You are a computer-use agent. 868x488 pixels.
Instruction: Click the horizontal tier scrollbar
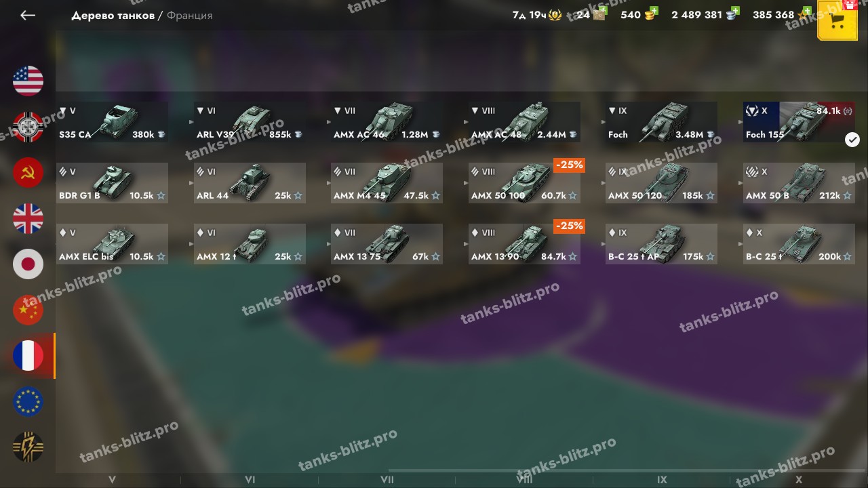click(x=628, y=470)
